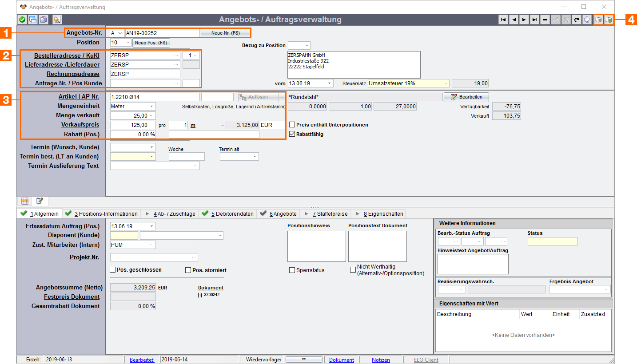The height and width of the screenshot is (364, 637).
Task: Click the ELO Client status bar link
Action: pyautogui.click(x=426, y=360)
